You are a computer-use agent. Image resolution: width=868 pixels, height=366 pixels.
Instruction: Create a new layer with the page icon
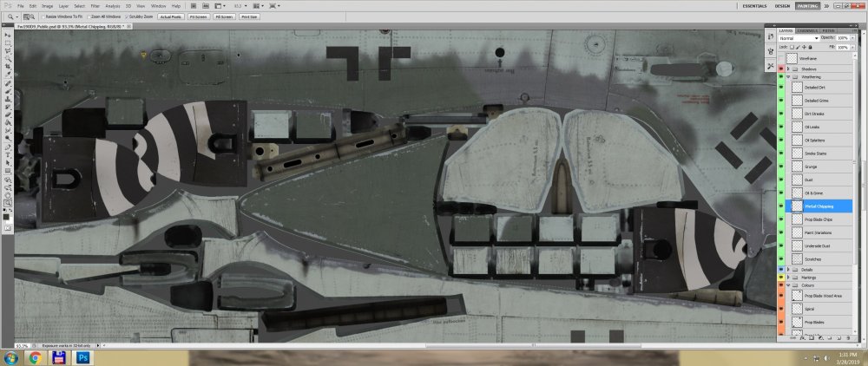click(x=838, y=337)
